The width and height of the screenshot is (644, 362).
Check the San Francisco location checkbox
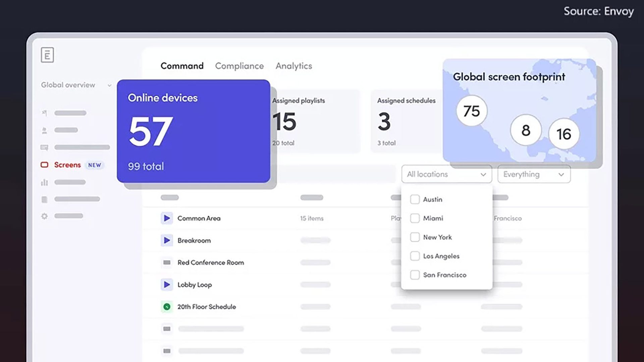415,275
